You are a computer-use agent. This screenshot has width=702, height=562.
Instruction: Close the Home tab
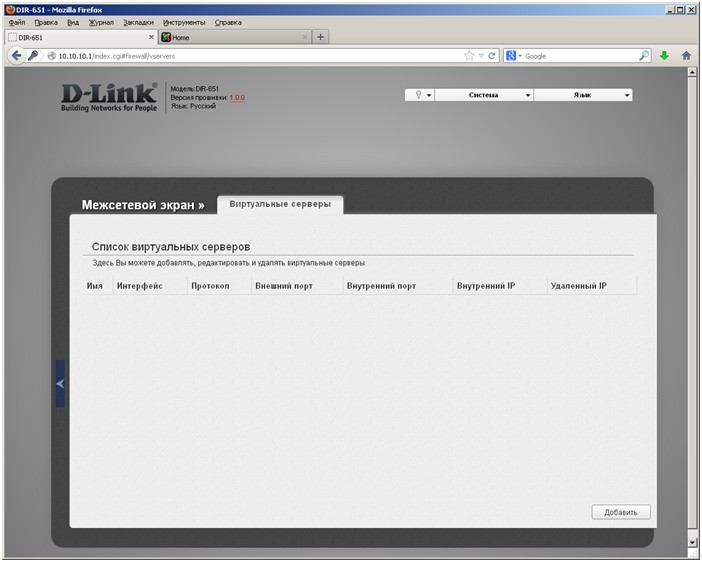coord(305,37)
